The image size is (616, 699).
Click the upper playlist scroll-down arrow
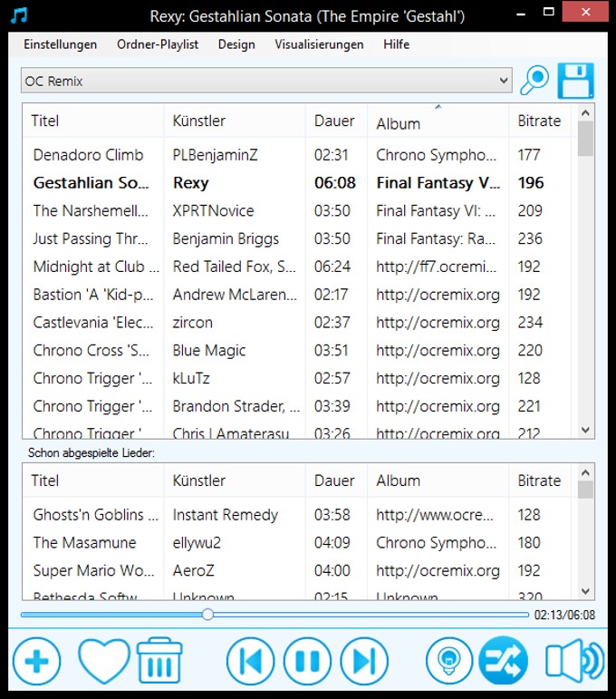tap(585, 430)
